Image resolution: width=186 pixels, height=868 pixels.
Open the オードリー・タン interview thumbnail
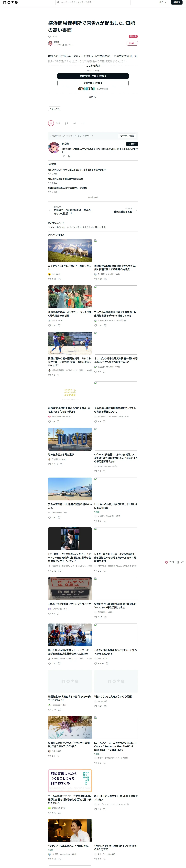(70, 539)
